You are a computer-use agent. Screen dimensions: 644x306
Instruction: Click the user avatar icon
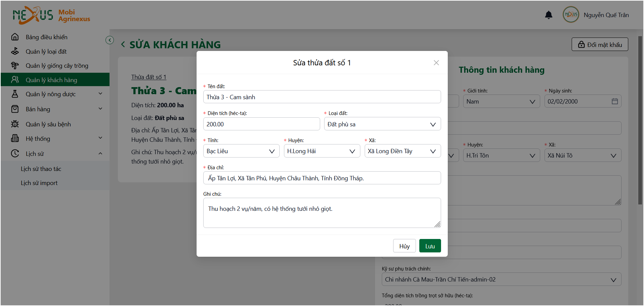(571, 15)
